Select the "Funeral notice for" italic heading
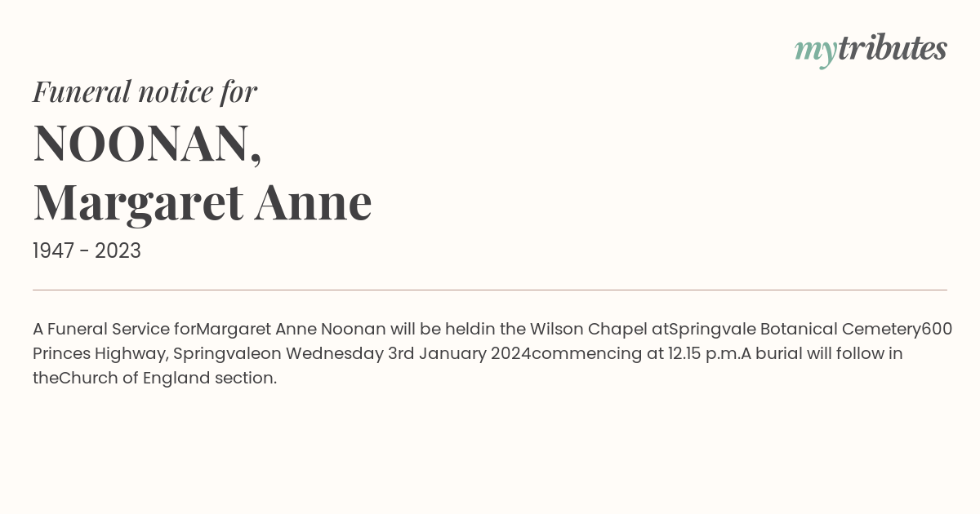The width and height of the screenshot is (980, 514). point(145,91)
